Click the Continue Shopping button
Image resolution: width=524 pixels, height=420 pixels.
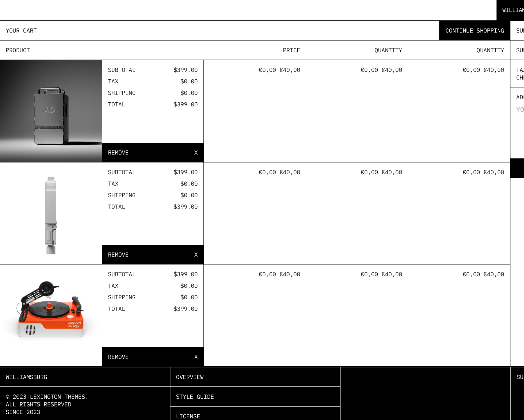474,31
